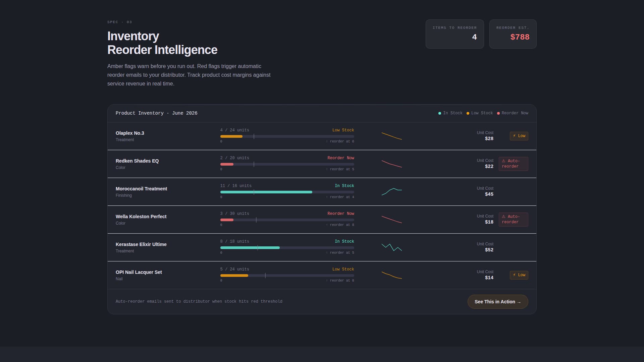The image size is (644, 362).
Task: Click In Stock status on Moroccanoil Treatment
Action: point(344,186)
